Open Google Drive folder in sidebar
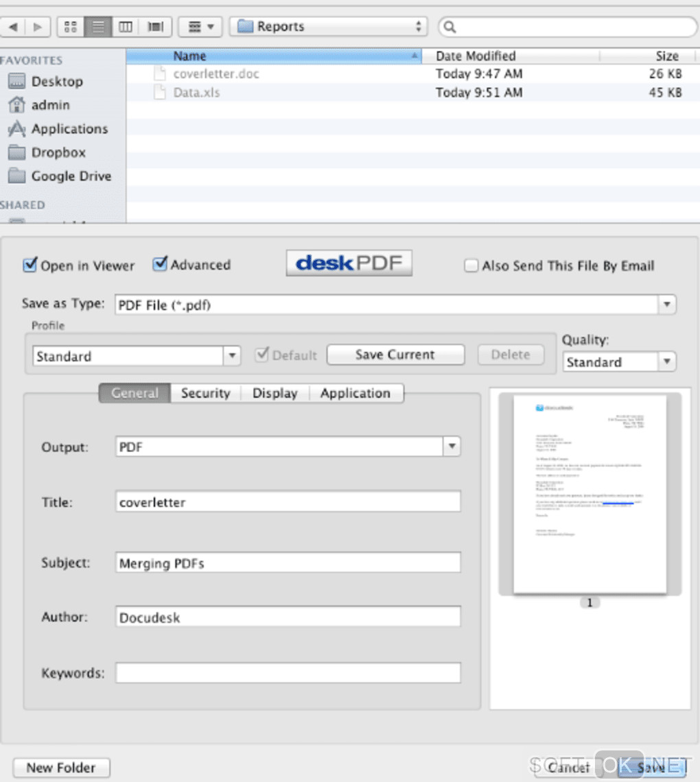The height and width of the screenshot is (782, 700). click(60, 176)
